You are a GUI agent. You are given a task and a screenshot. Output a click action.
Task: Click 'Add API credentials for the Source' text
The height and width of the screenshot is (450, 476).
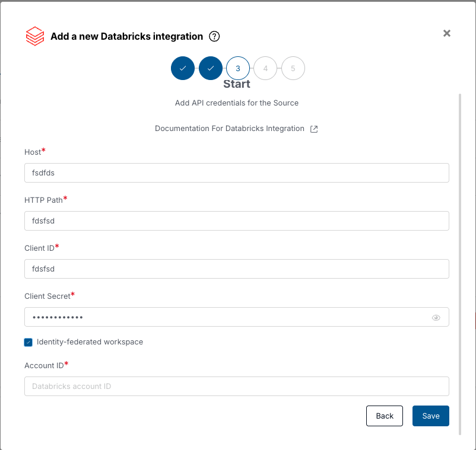[236, 103]
